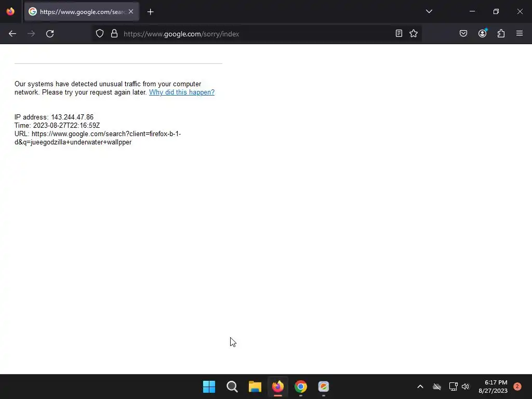The width and height of the screenshot is (532, 399).
Task: Open the last taskbar app icon
Action: [324, 387]
